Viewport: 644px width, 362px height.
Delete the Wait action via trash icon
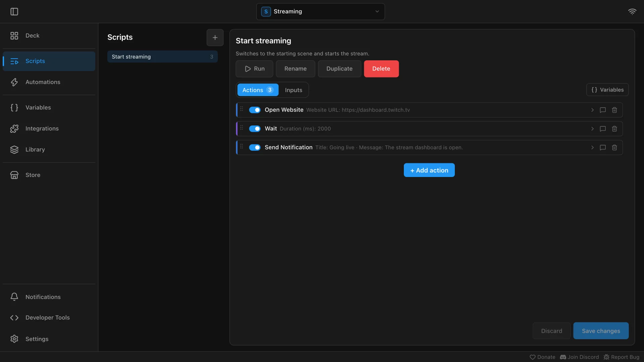pyautogui.click(x=614, y=129)
